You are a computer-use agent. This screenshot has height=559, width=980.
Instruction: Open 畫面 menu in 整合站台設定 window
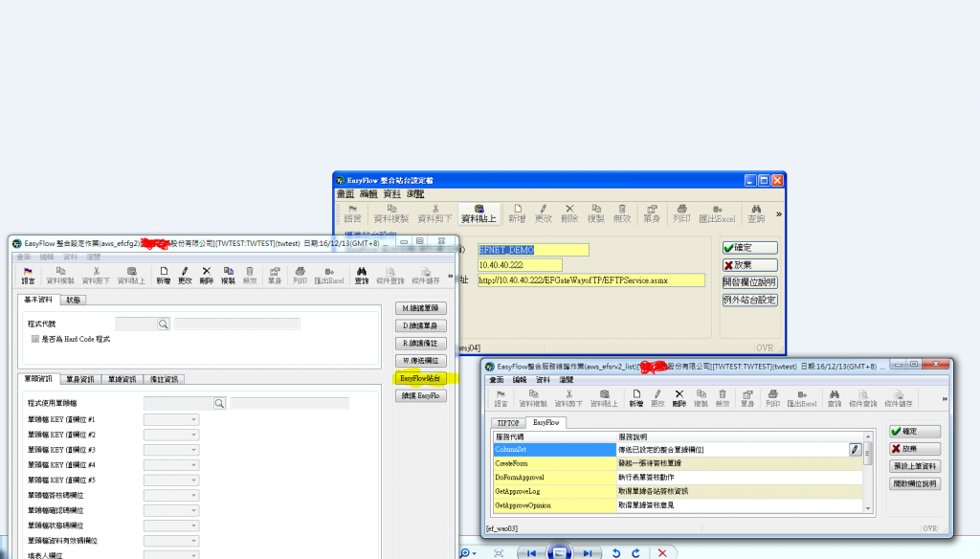[345, 194]
